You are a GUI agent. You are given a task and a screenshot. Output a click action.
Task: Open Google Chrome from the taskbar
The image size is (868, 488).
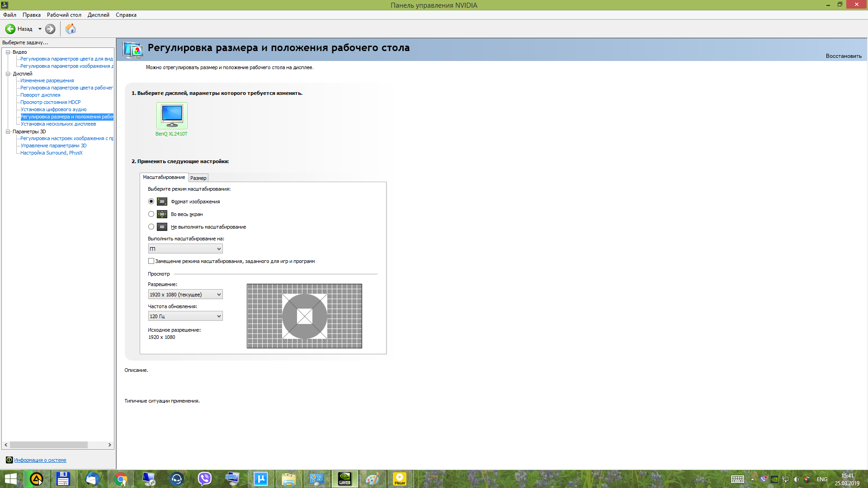coord(121,479)
